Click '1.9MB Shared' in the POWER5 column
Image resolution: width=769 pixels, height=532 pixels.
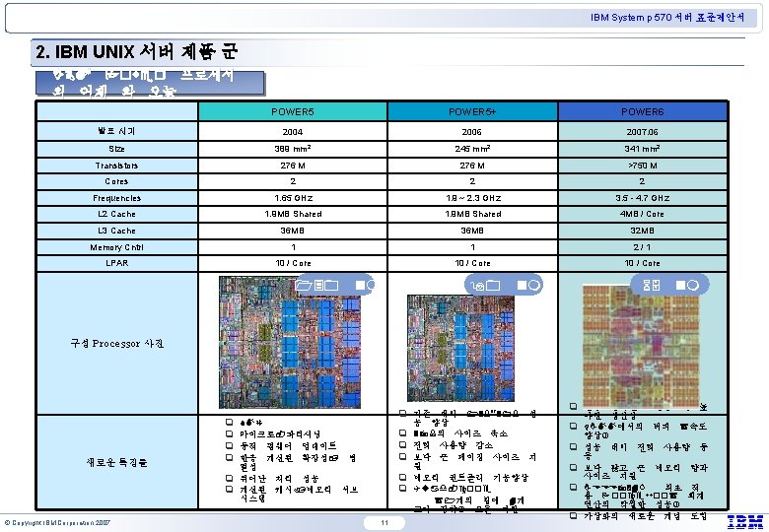pyautogui.click(x=293, y=214)
